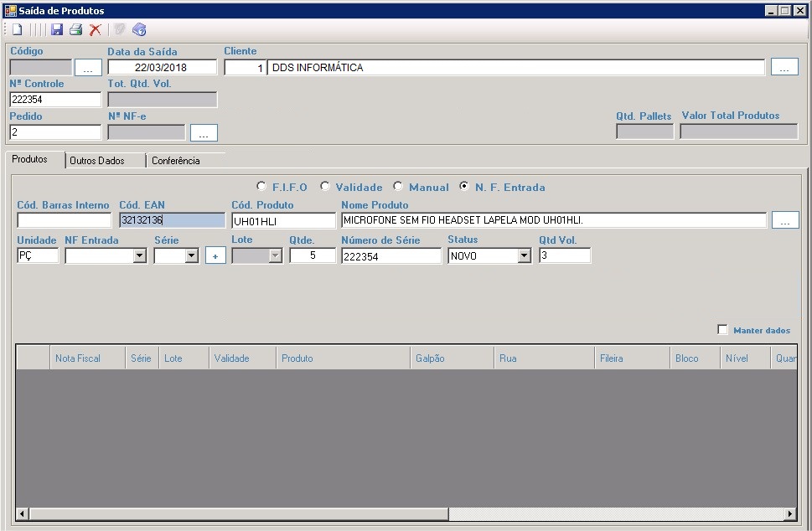The width and height of the screenshot is (812, 531).
Task: Click the ellipsis button beside Nº NF-e
Action: (x=204, y=132)
